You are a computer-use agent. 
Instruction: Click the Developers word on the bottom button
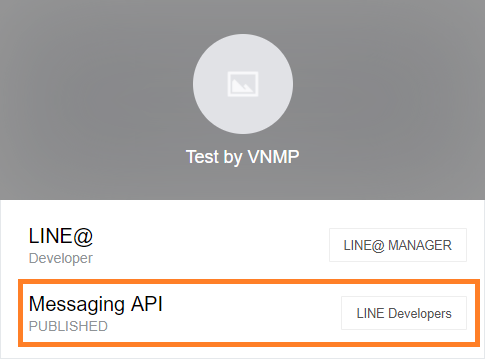[420, 313]
